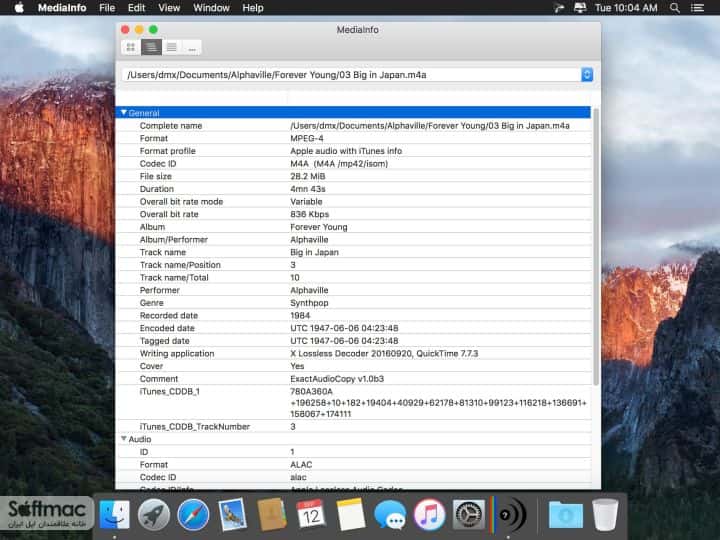Click the display mirroring menu bar icon

(x=580, y=8)
